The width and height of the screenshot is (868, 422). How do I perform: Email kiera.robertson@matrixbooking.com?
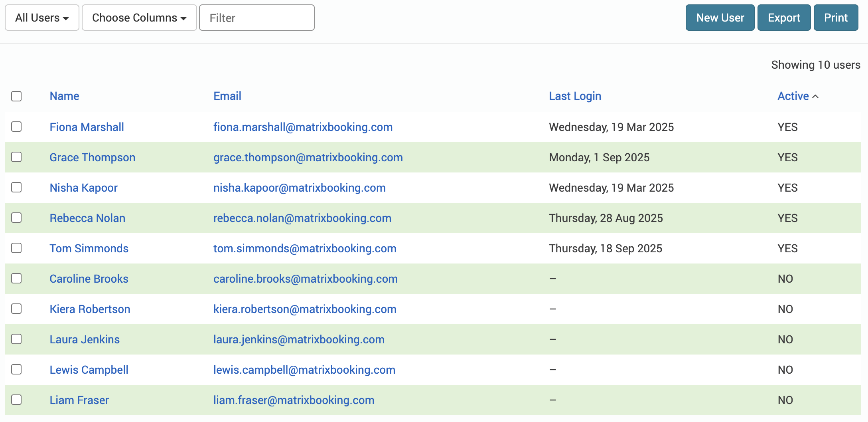(305, 309)
